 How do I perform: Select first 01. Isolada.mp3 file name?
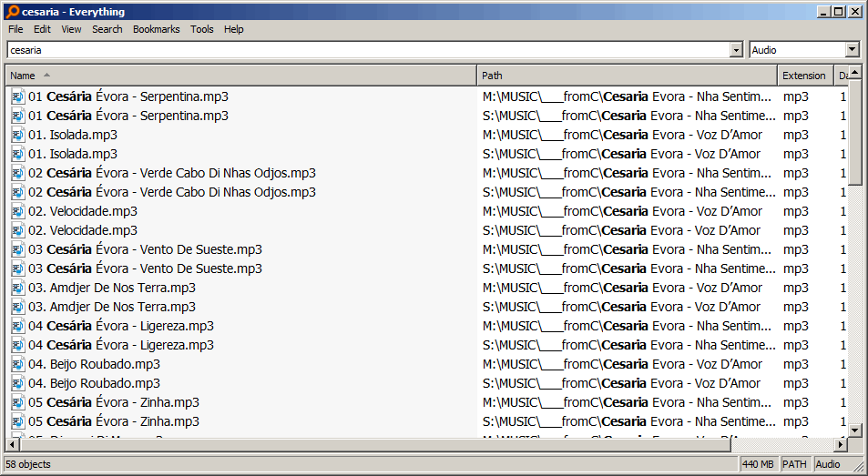pyautogui.click(x=73, y=135)
